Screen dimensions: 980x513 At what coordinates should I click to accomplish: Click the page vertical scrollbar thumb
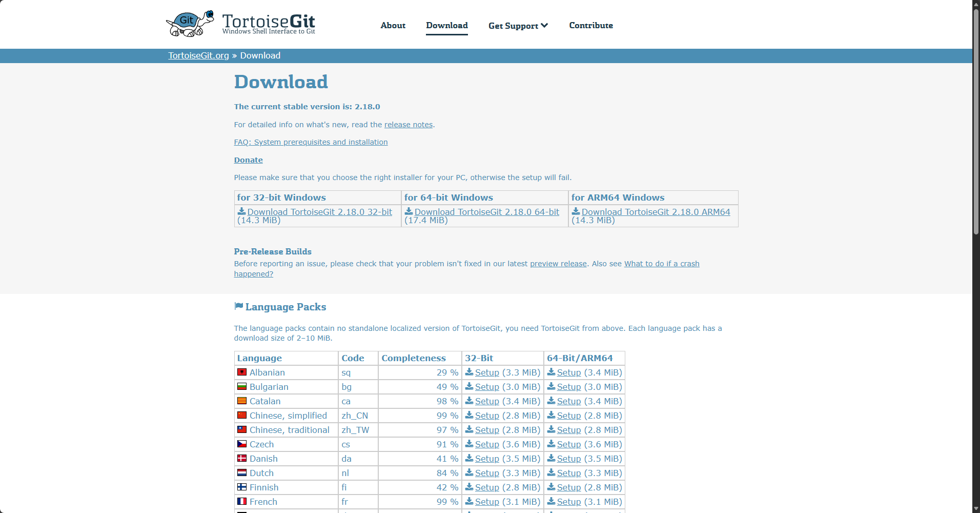tap(976, 122)
